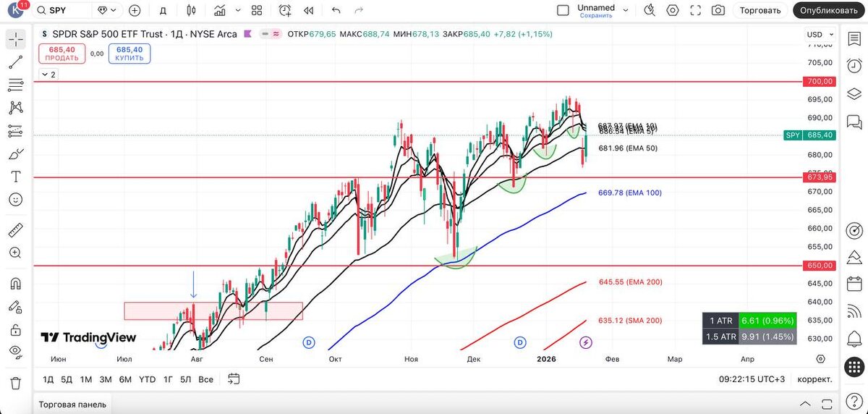Select the crosshair cursor tool
Screen dimensions: 868x414
[x=15, y=40]
